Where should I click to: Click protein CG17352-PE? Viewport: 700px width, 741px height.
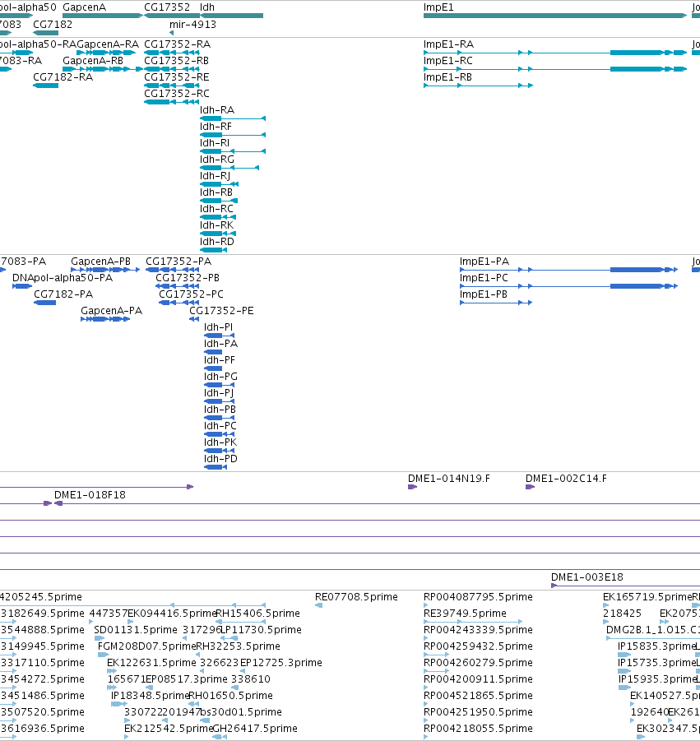pos(221,311)
